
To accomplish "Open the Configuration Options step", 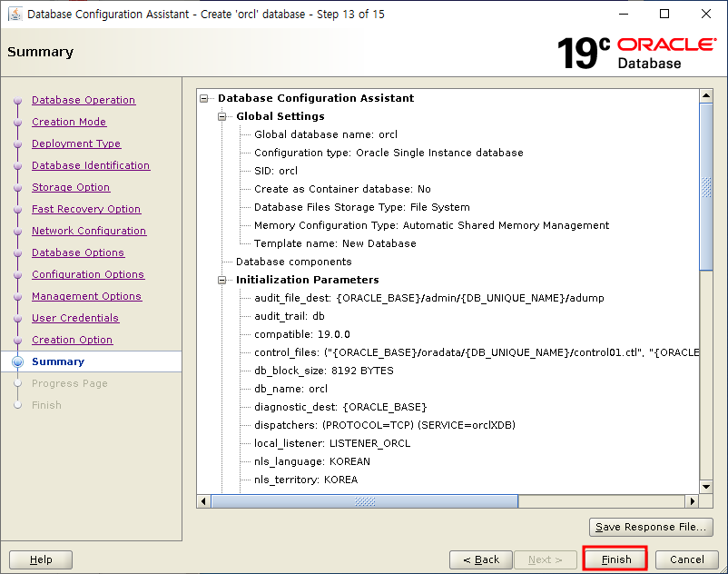I will pos(88,274).
